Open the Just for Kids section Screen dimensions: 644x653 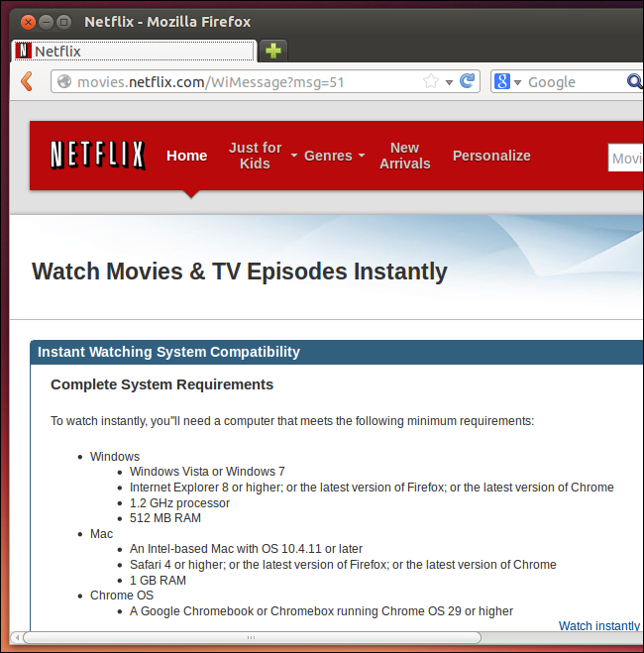coord(256,156)
